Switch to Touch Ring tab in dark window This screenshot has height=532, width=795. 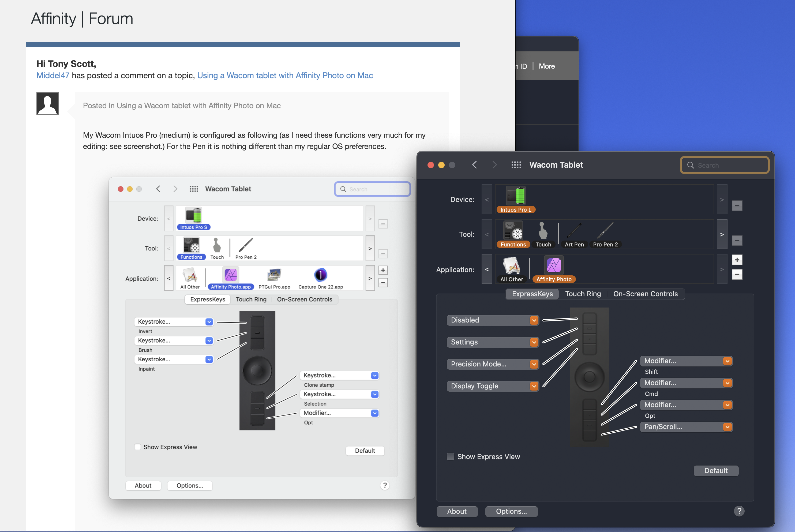pyautogui.click(x=583, y=294)
